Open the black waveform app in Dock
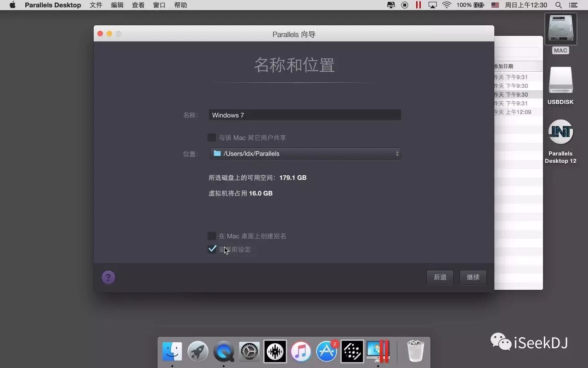This screenshot has width=588, height=368. [x=275, y=352]
